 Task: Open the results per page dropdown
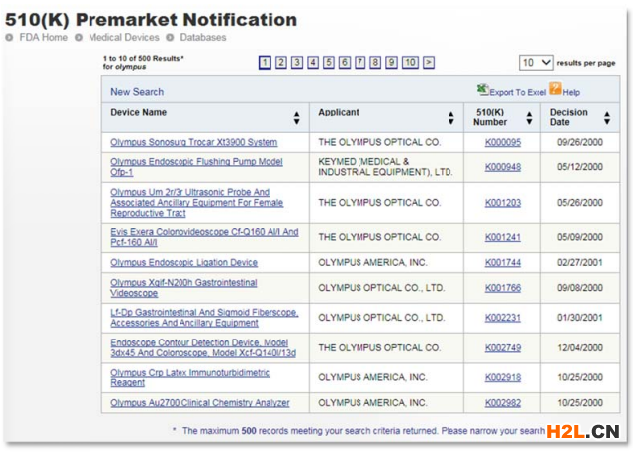click(x=536, y=62)
